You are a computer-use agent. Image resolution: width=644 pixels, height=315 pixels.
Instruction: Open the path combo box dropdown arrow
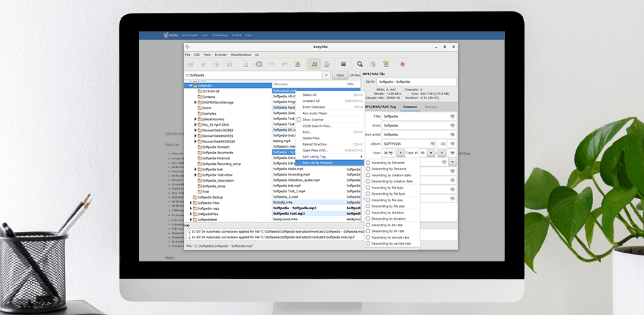[327, 76]
